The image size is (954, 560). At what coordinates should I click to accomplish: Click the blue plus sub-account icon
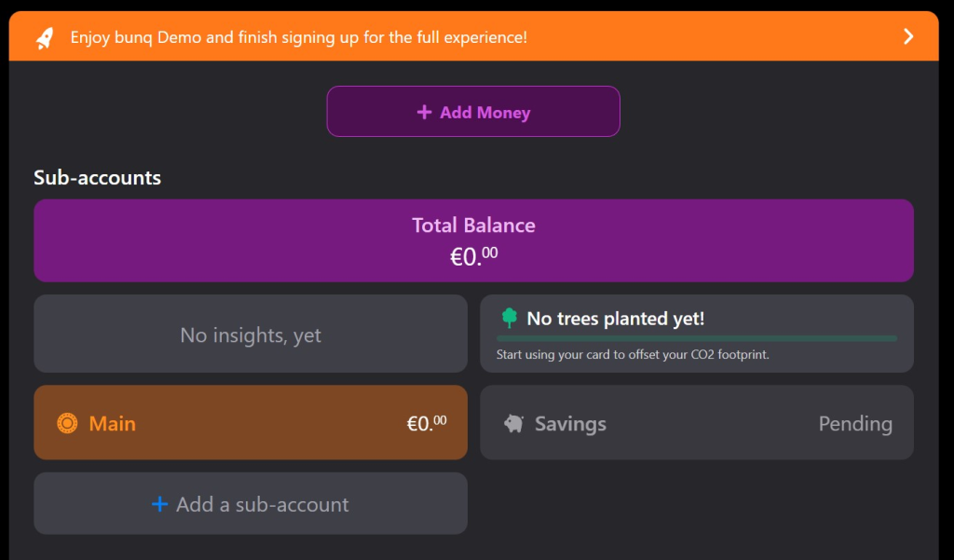tap(160, 504)
